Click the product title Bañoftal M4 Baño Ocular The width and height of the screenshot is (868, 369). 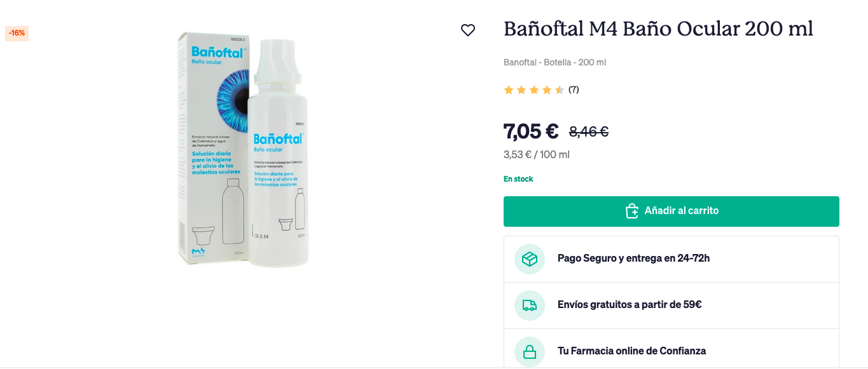coord(658,29)
